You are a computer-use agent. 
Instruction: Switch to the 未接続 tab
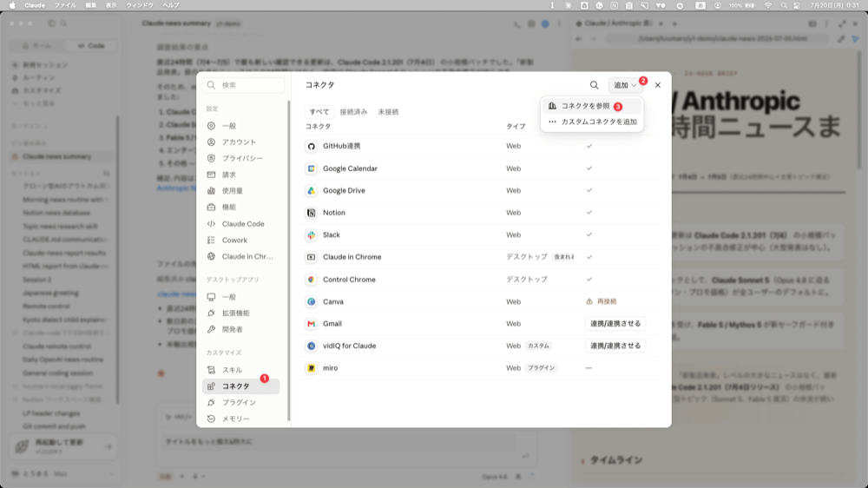pyautogui.click(x=388, y=112)
